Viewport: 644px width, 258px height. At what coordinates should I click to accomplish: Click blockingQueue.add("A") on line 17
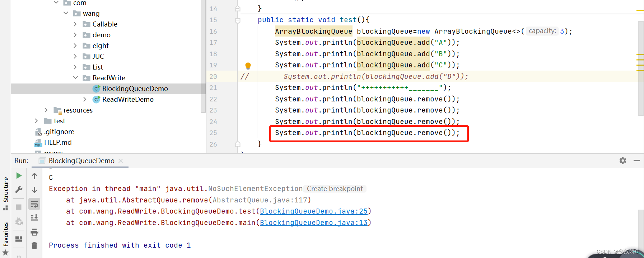pyautogui.click(x=404, y=43)
